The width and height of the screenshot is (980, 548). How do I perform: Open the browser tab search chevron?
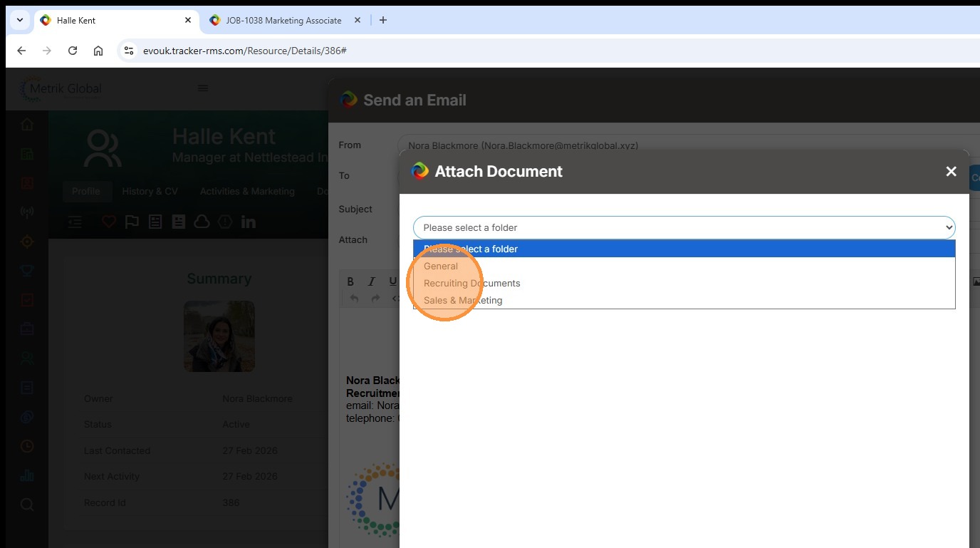[20, 20]
